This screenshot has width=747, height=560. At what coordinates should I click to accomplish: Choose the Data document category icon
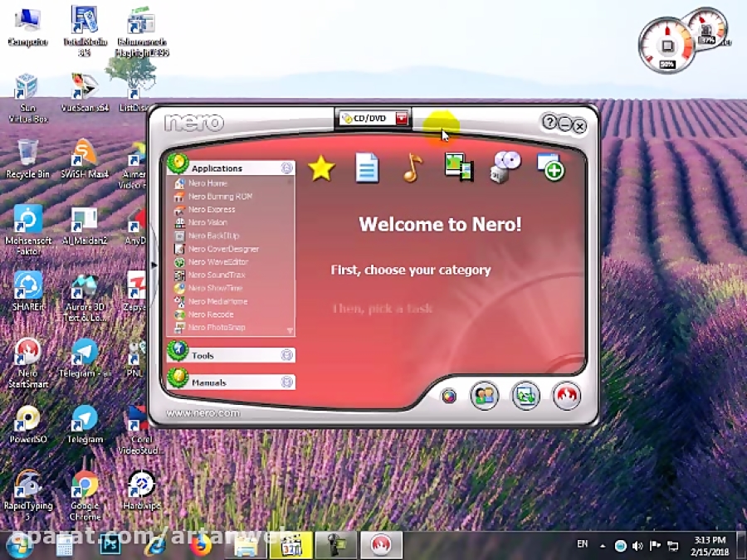pyautogui.click(x=367, y=168)
